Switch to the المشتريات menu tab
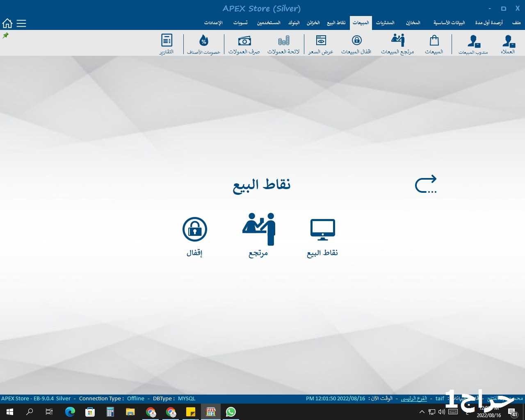This screenshot has height=420, width=525. tap(385, 23)
